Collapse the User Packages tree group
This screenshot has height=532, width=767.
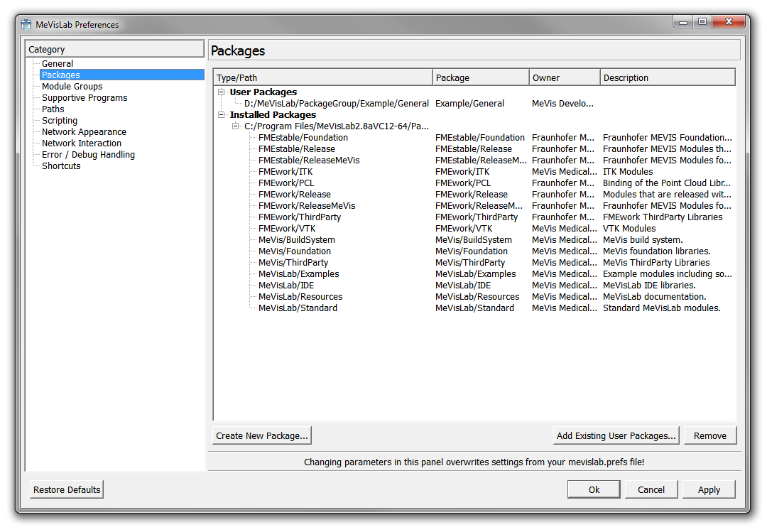(x=222, y=92)
